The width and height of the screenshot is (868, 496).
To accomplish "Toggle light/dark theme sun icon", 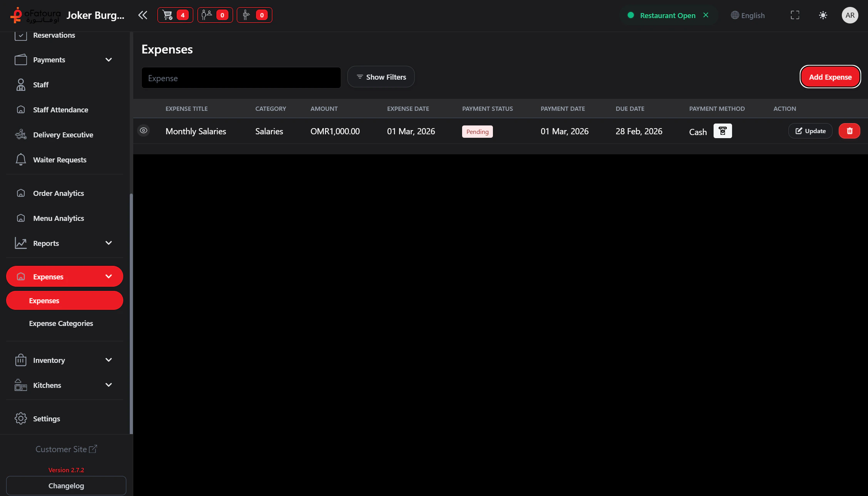I will tap(823, 15).
